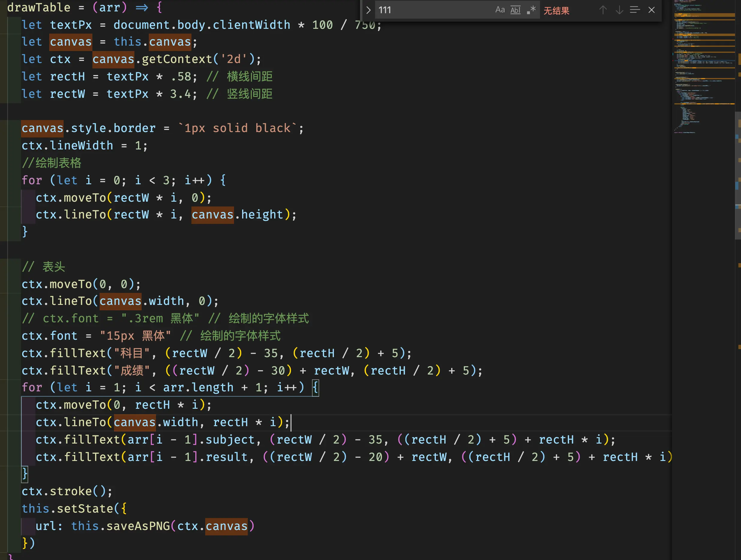The height and width of the screenshot is (560, 741).
Task: Click the drawTable function name
Action: click(38, 8)
